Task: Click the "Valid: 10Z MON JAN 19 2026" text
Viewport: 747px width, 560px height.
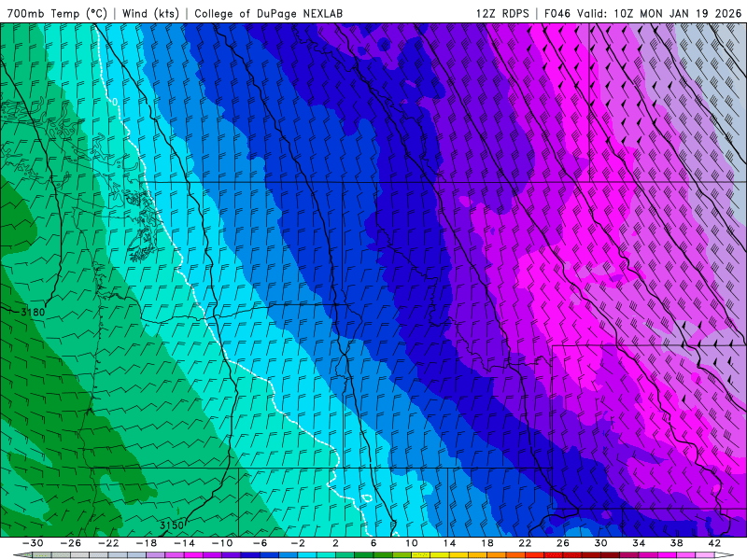Action: 659,14
